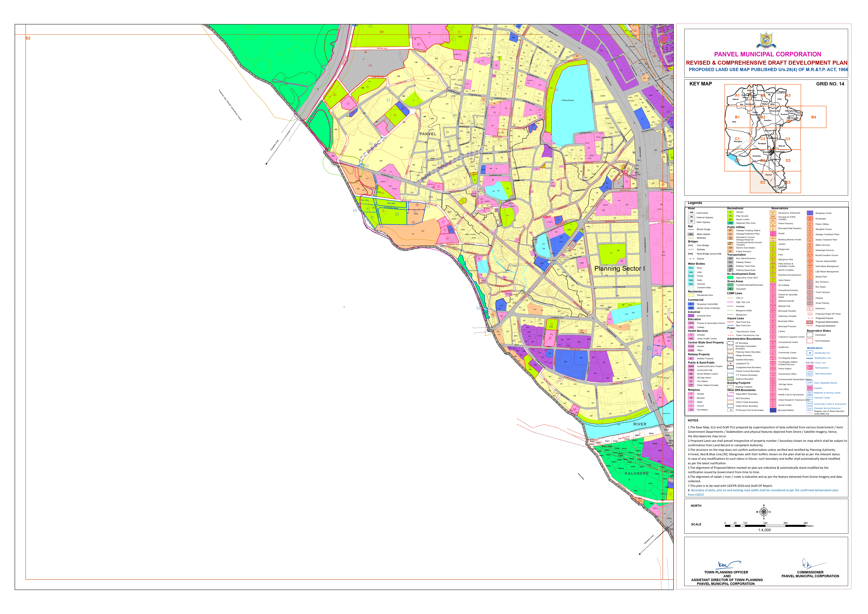Click the Muncipal Market blue-red icon

click(x=773, y=410)
